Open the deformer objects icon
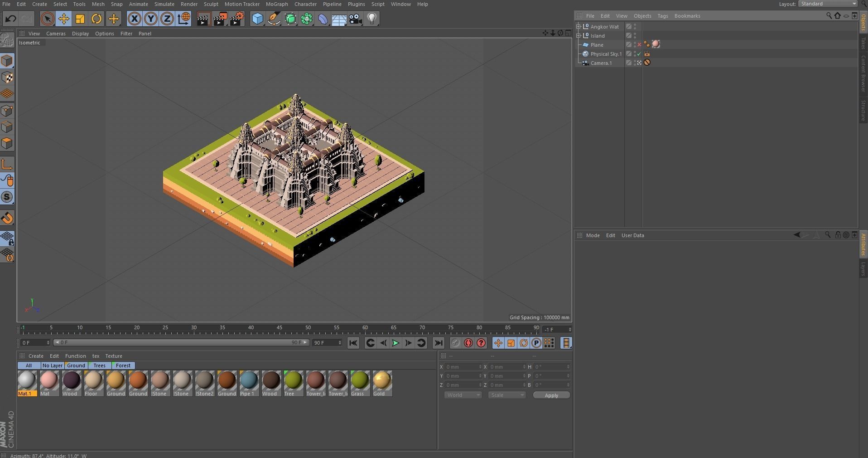Screen dimensions: 868x458 (x=323, y=19)
